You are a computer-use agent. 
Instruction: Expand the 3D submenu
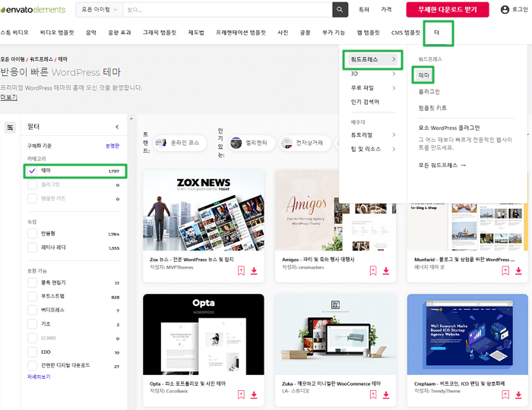pos(373,74)
